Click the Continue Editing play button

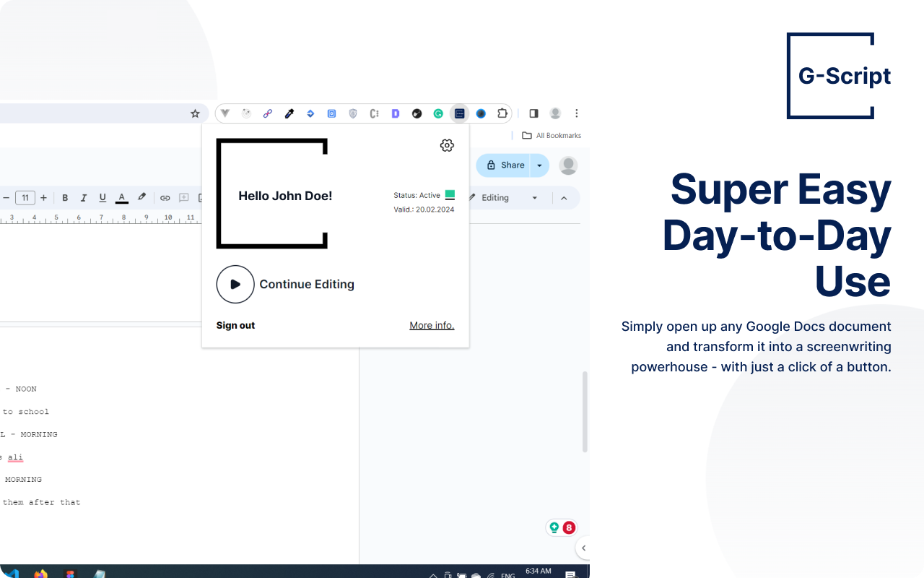tap(235, 284)
